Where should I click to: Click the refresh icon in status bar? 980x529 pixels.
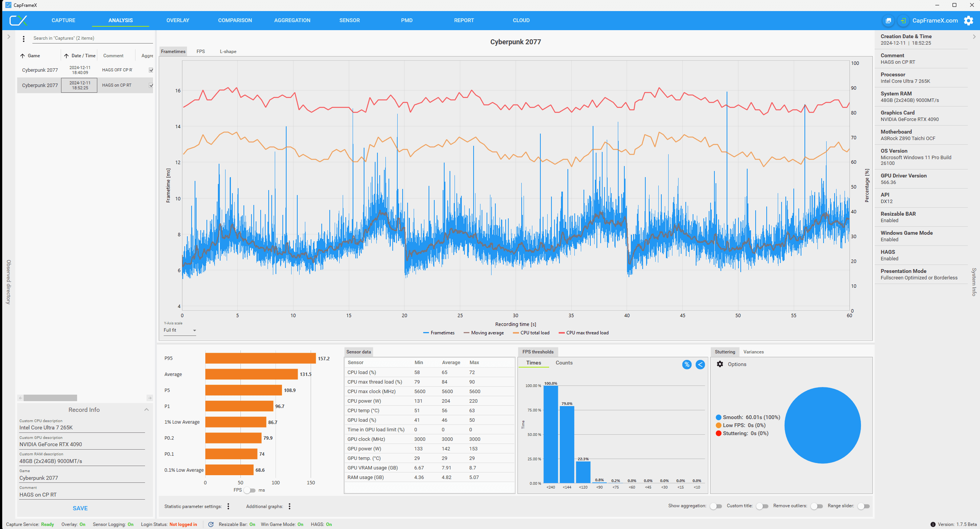[211, 524]
